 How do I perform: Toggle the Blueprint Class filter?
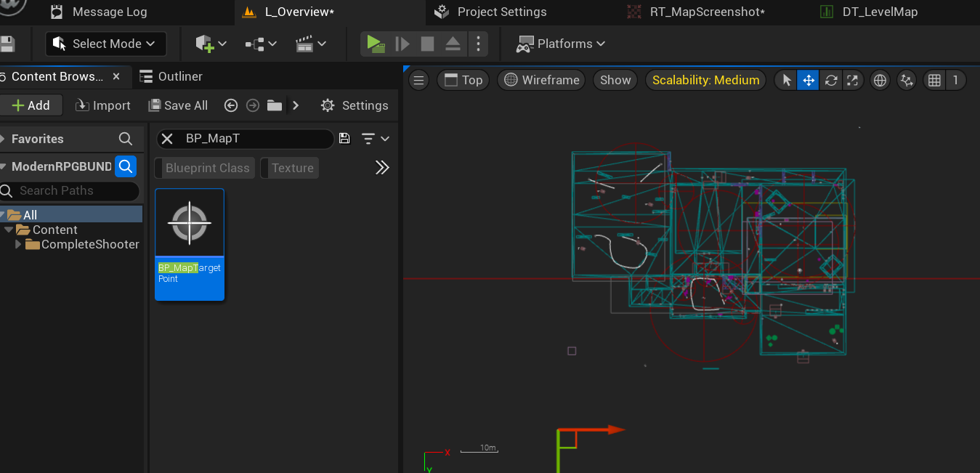click(207, 168)
